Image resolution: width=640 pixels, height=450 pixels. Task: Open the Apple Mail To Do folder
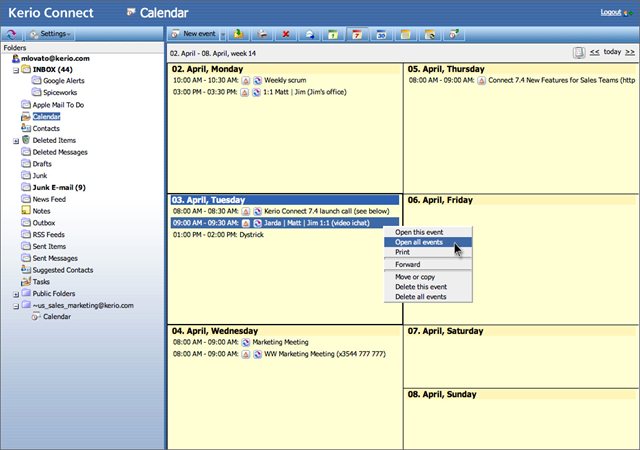(x=58, y=105)
